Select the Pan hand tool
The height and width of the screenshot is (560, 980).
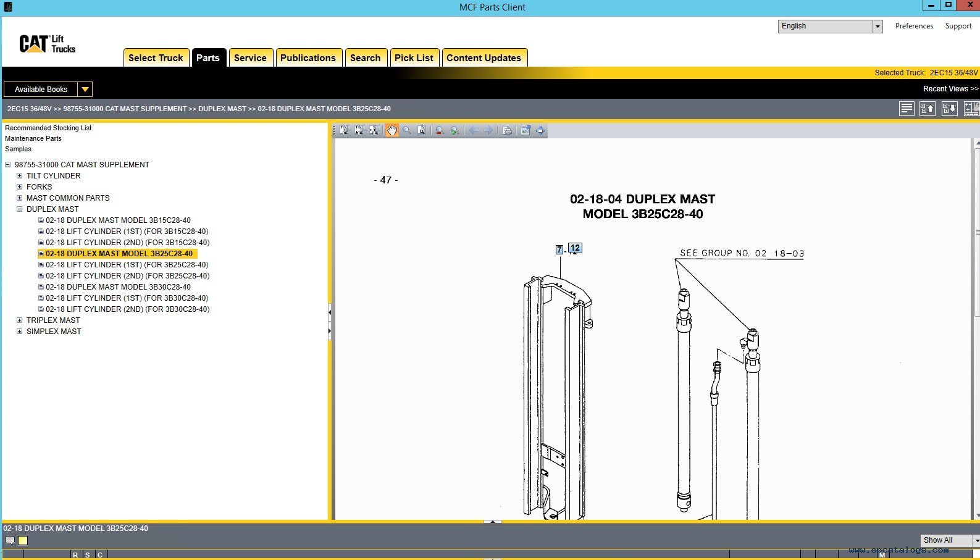[x=392, y=130]
